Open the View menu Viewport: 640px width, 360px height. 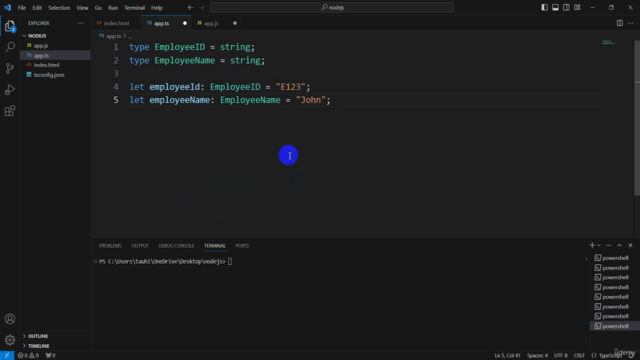[82, 8]
